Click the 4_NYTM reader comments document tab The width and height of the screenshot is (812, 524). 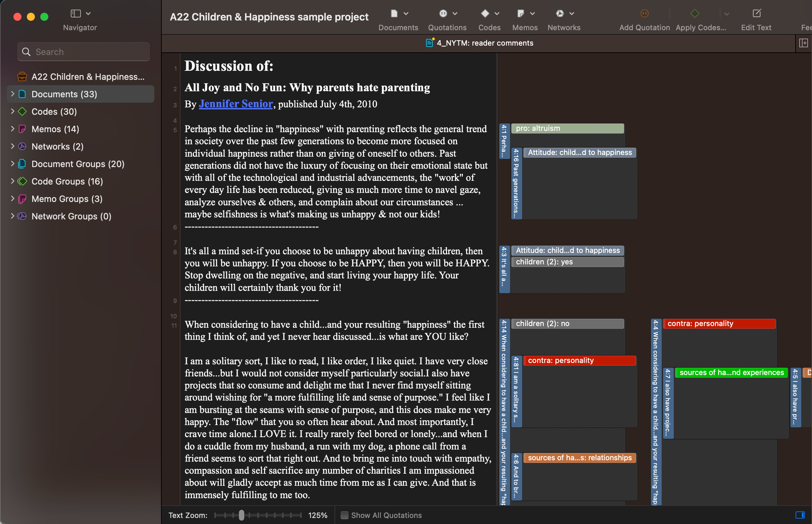[x=486, y=43]
